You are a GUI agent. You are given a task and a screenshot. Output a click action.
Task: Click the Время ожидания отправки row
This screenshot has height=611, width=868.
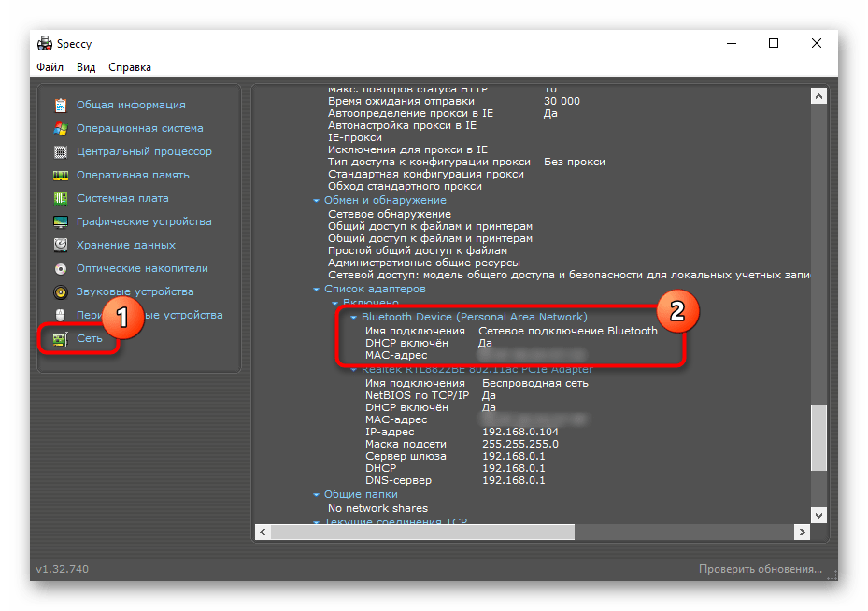click(454, 101)
